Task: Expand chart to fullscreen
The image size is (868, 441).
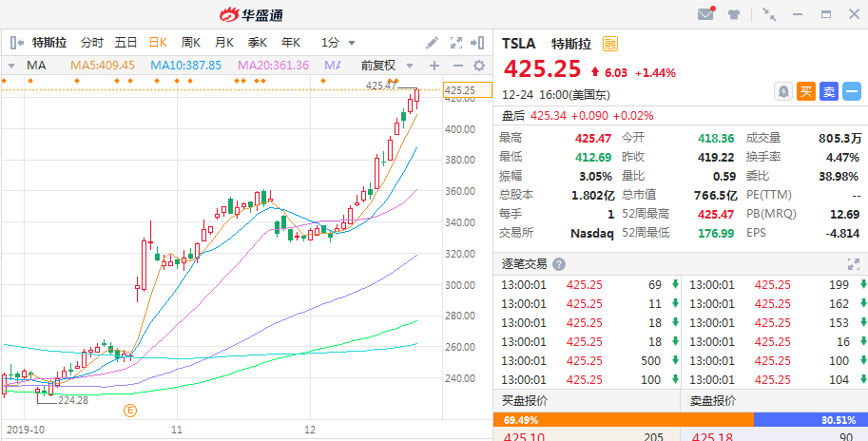Action: (x=455, y=43)
